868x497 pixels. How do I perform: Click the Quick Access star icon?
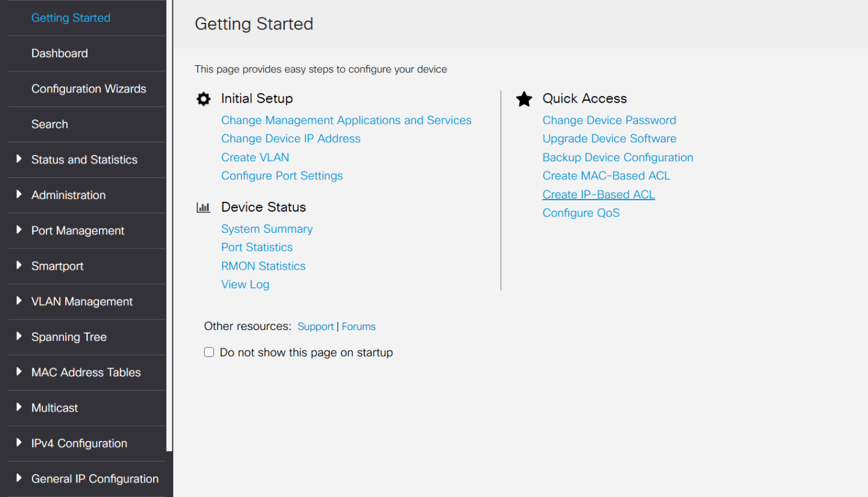click(524, 99)
